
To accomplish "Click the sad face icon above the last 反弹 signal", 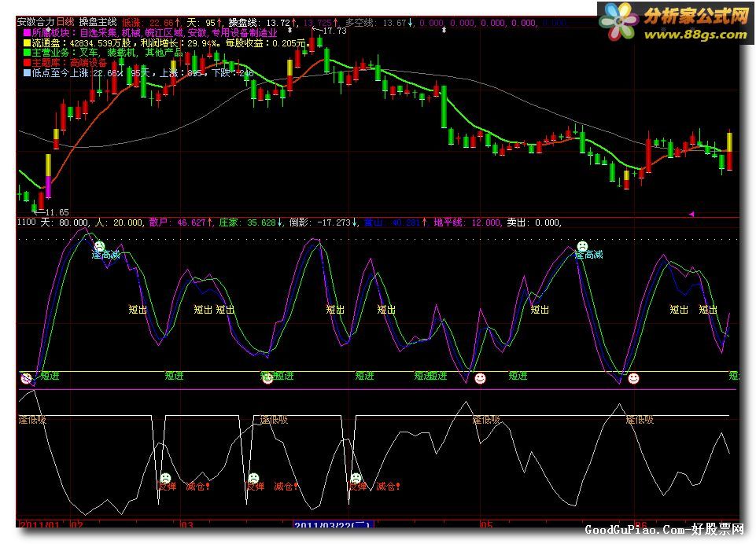I will pos(356,478).
